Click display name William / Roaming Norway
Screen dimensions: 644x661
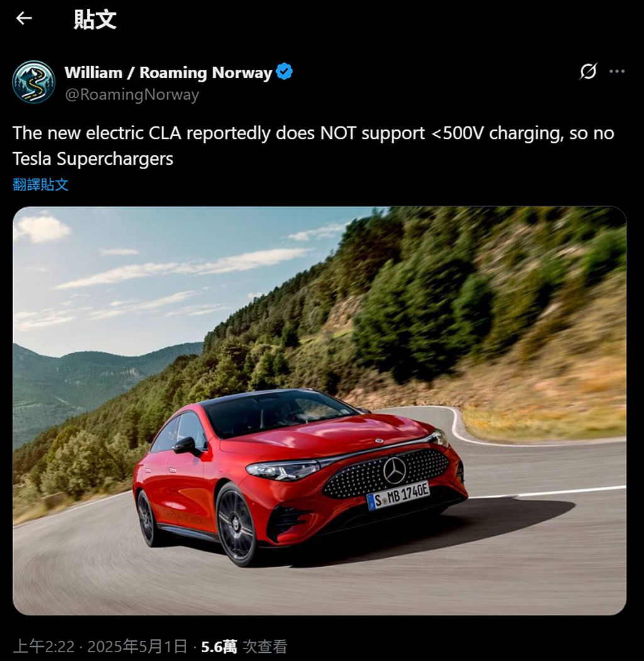pyautogui.click(x=168, y=72)
